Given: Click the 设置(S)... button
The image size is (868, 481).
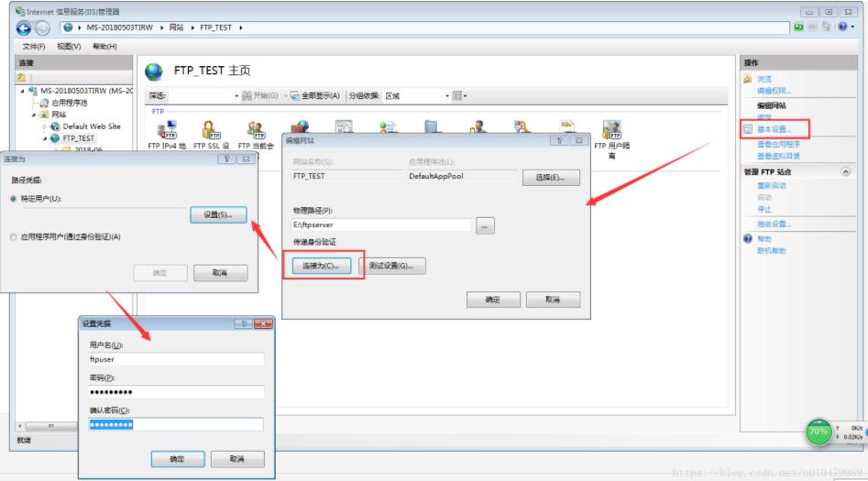Looking at the screenshot, I should (x=218, y=214).
